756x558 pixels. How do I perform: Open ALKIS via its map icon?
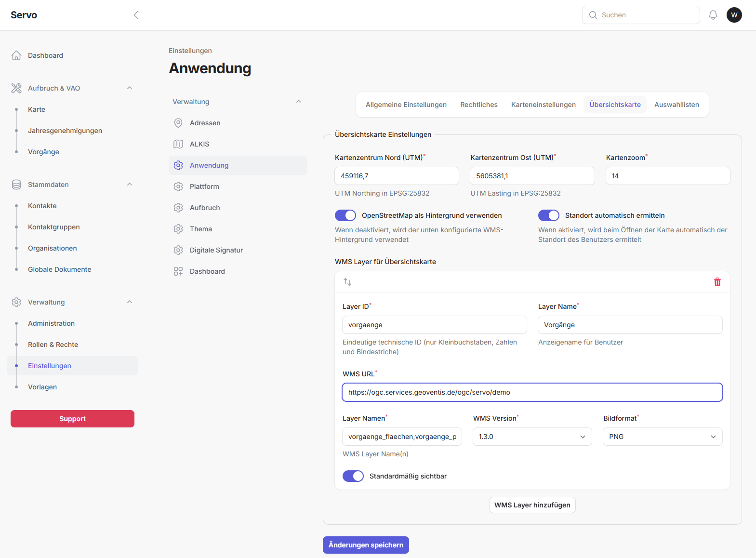[x=178, y=144]
